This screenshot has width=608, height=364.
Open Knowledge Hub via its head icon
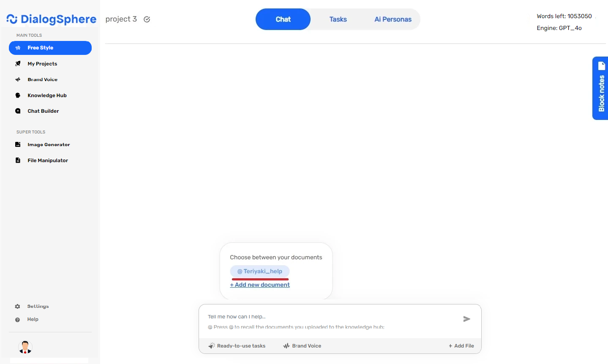[18, 95]
